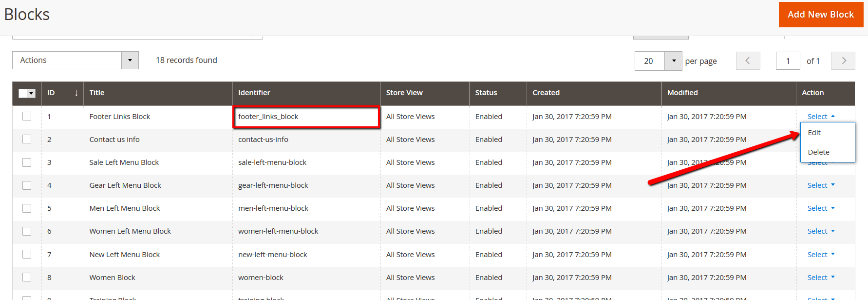Click the new-left-menu-block identifier cell
The height and width of the screenshot is (300, 868).
coord(306,255)
